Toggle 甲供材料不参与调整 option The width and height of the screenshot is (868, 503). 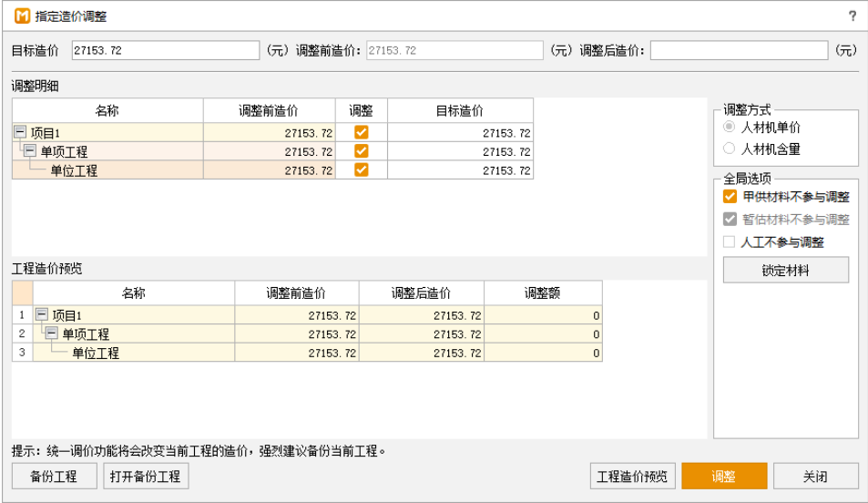point(730,197)
